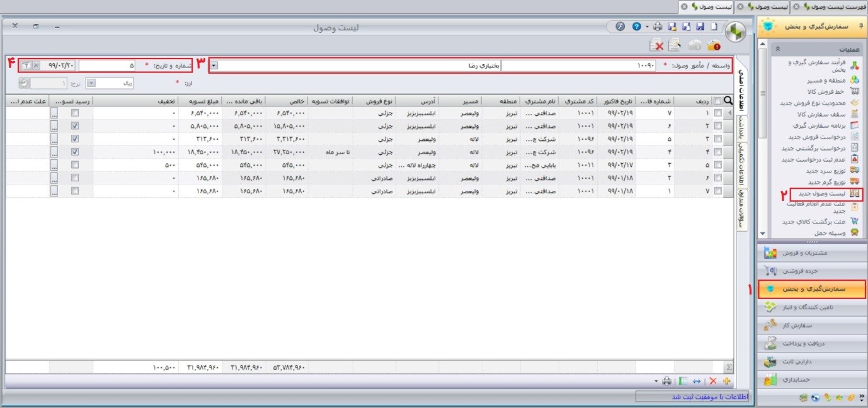This screenshot has height=408, width=868.
Task: Click the globe icon in sidebar footer
Action: coord(816,398)
